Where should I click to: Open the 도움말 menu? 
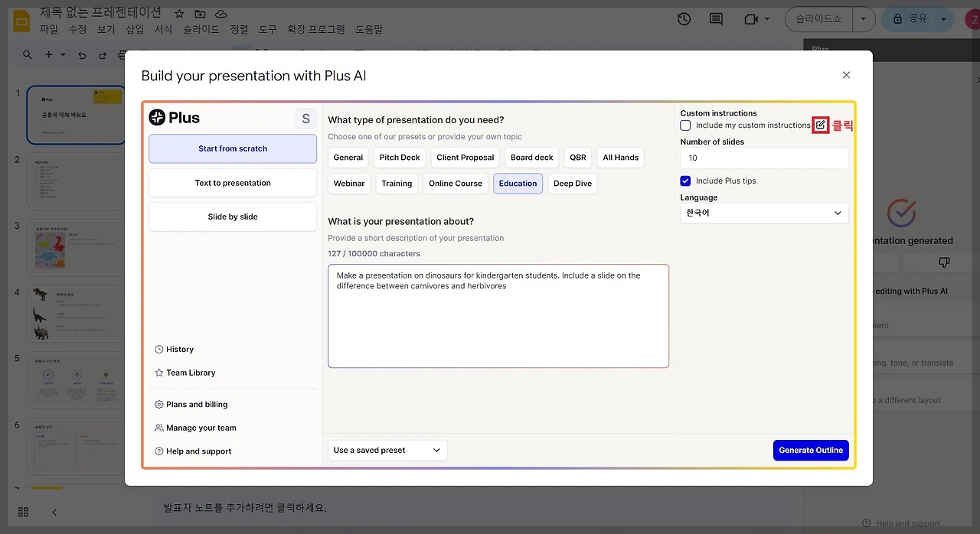pos(369,29)
